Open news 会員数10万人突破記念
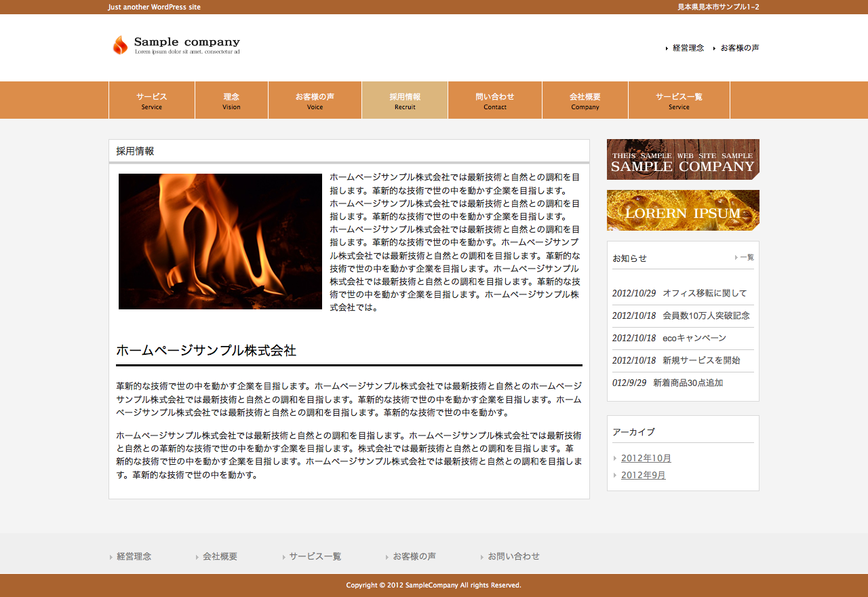This screenshot has width=868, height=597. [706, 315]
